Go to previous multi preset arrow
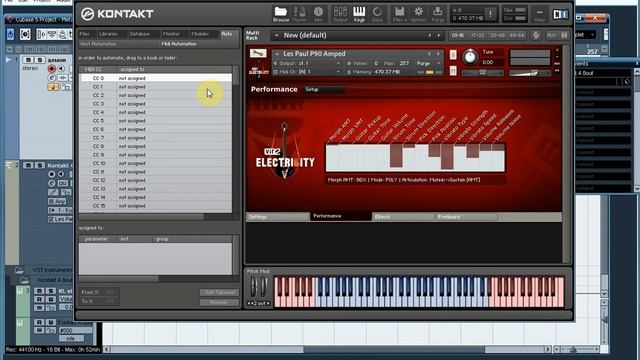The image size is (640, 360). (429, 36)
